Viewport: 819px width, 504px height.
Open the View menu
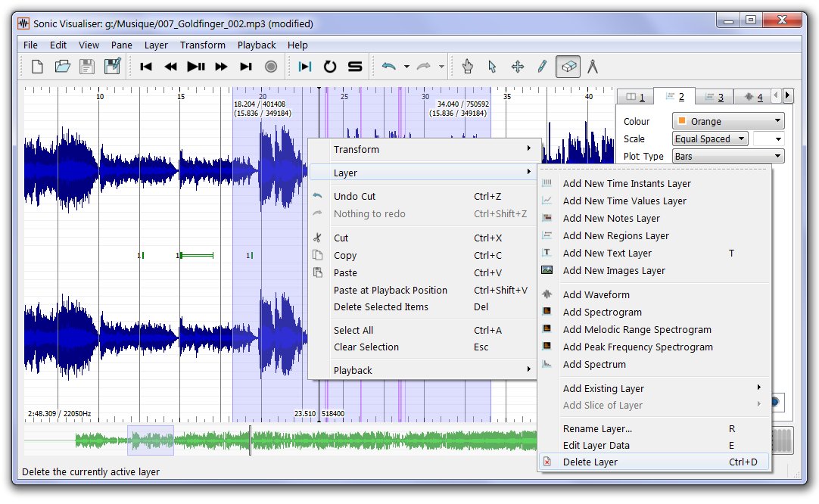89,45
